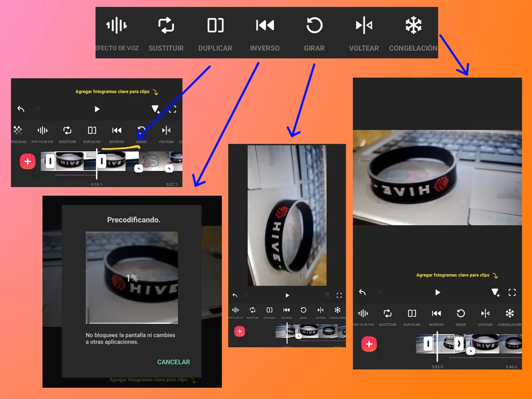
Task: Select Congelación in the 0:46.6 editor
Action: (510, 317)
